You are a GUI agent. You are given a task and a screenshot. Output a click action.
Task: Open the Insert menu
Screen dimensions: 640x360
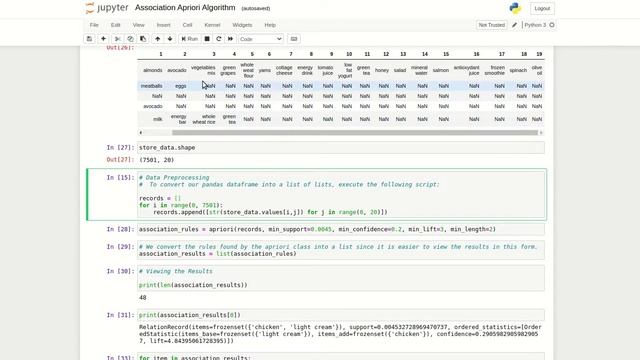tap(163, 25)
